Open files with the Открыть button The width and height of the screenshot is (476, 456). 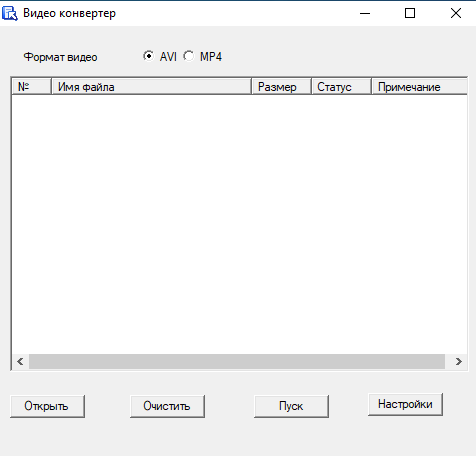[x=47, y=406]
